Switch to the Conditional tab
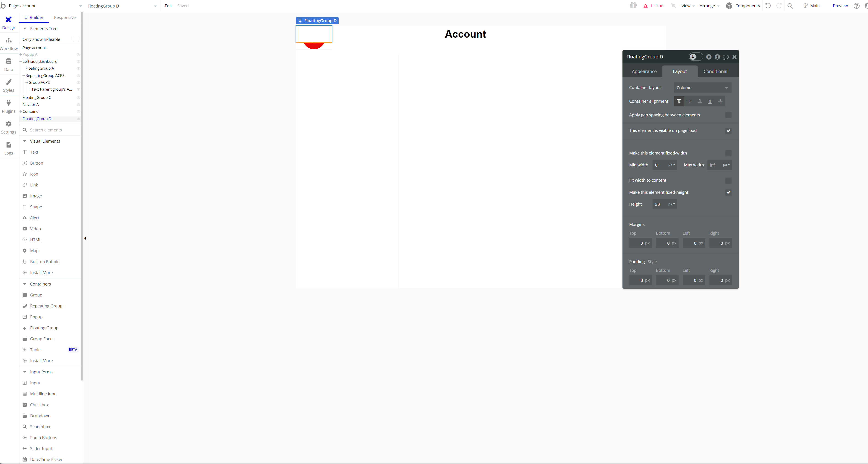868x464 pixels. 715,71
